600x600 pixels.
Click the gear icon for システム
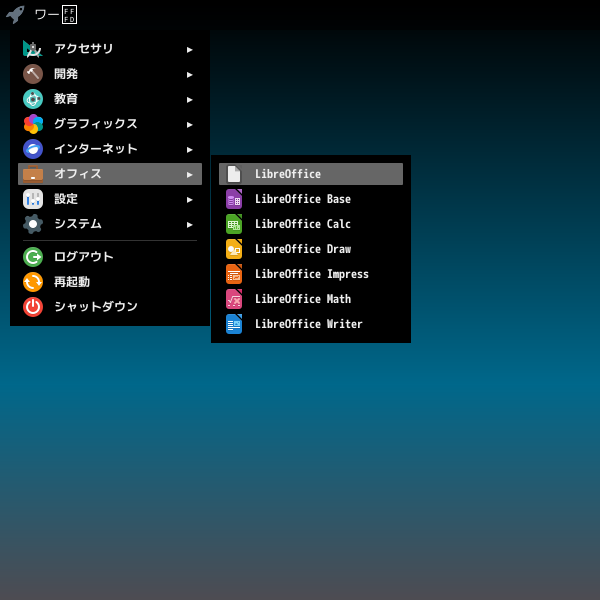point(33,224)
